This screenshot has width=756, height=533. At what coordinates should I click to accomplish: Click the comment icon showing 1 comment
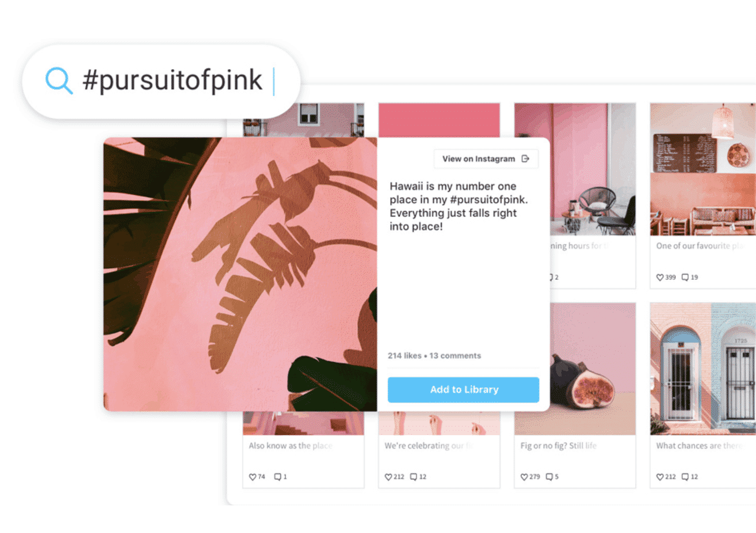point(278,477)
